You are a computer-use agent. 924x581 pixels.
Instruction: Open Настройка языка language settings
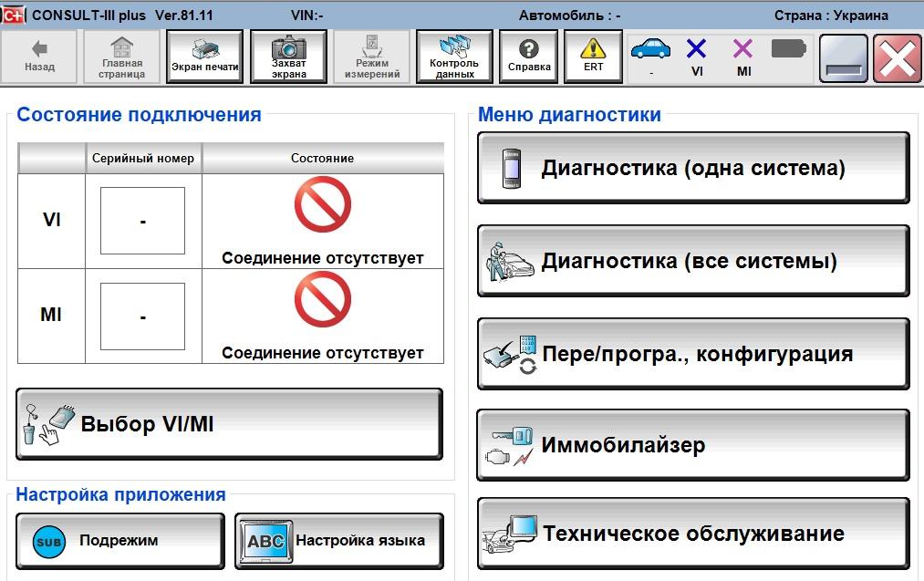[338, 541]
